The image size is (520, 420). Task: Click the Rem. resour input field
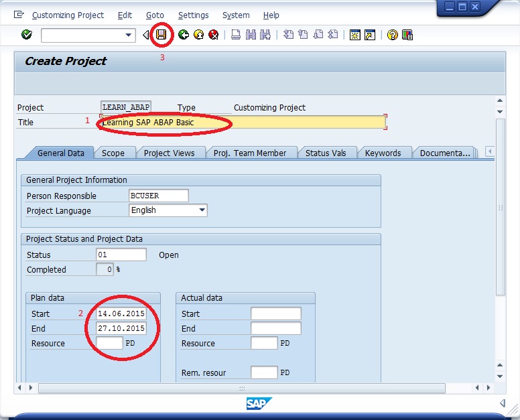(264, 372)
